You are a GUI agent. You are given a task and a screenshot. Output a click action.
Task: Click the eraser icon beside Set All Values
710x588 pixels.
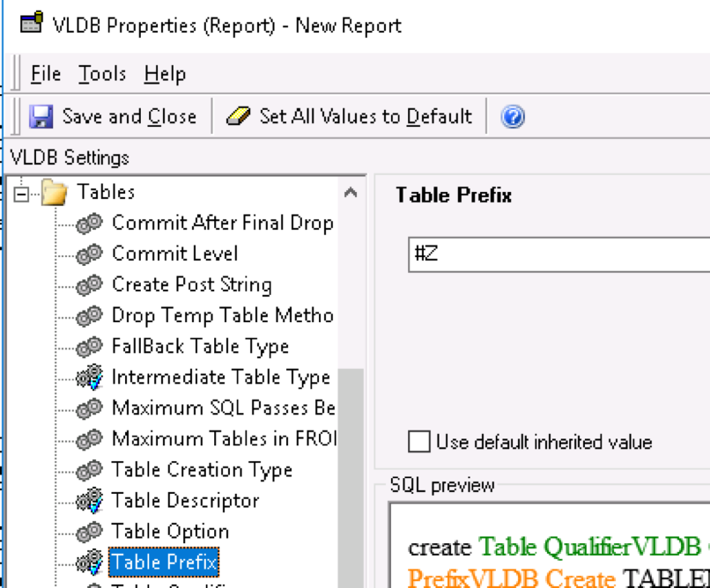pos(236,115)
